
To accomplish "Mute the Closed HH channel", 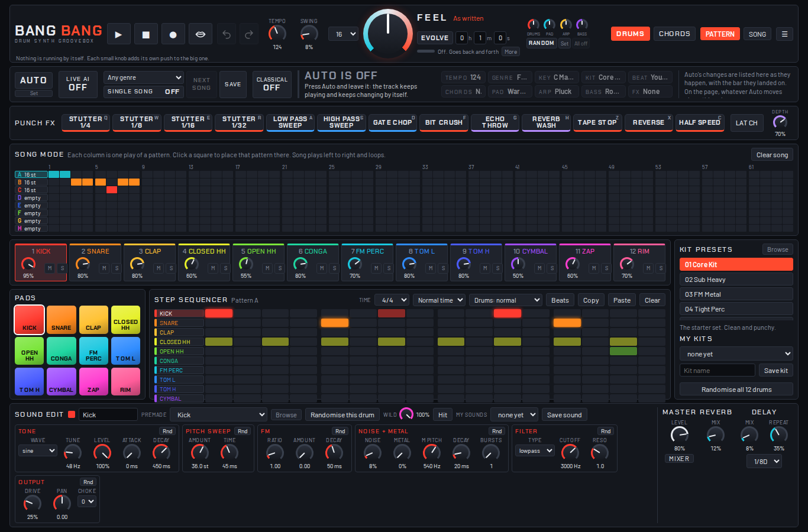I will tap(213, 268).
